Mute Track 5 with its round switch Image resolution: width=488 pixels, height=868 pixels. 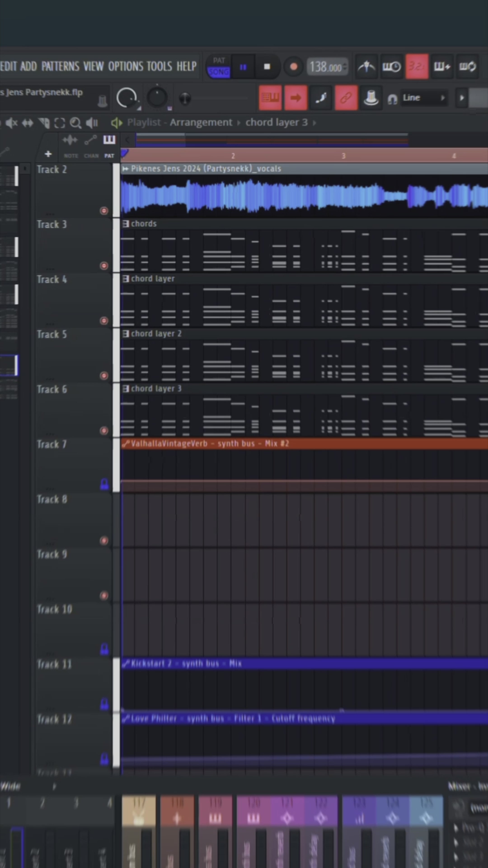coord(104,375)
